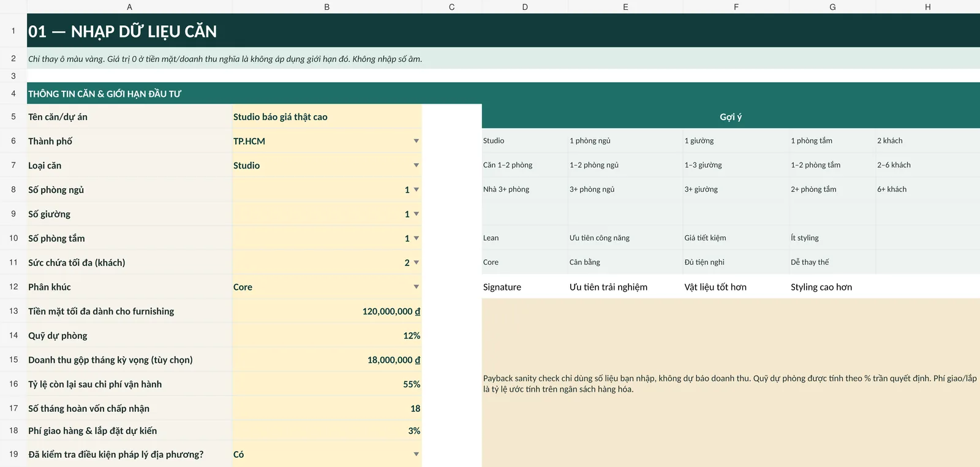Click the 'Gợi ý' header cell
Screen dimensions: 980x467
click(731, 116)
